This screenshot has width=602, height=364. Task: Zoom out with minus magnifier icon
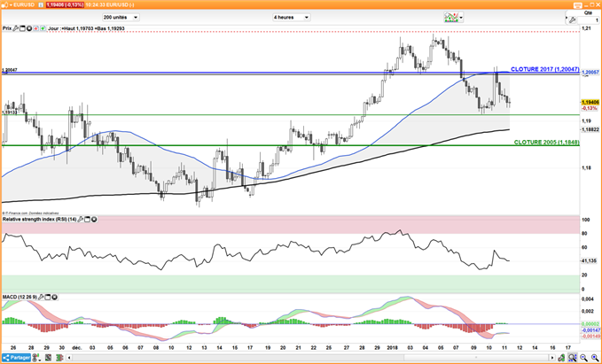[583, 358]
